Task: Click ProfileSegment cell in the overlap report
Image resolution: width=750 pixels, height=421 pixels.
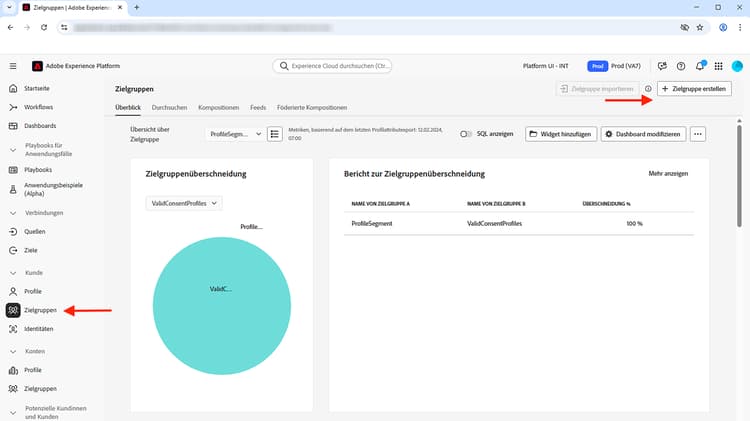Action: pyautogui.click(x=372, y=223)
